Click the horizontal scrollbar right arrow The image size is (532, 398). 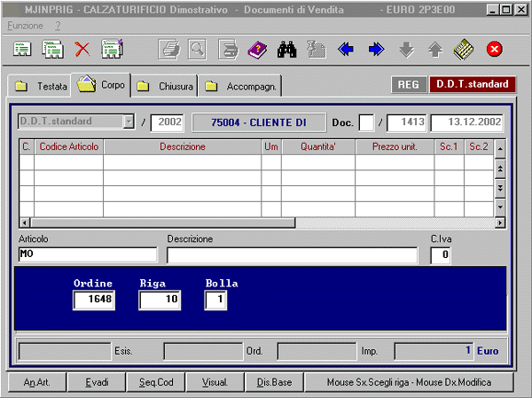500,222
